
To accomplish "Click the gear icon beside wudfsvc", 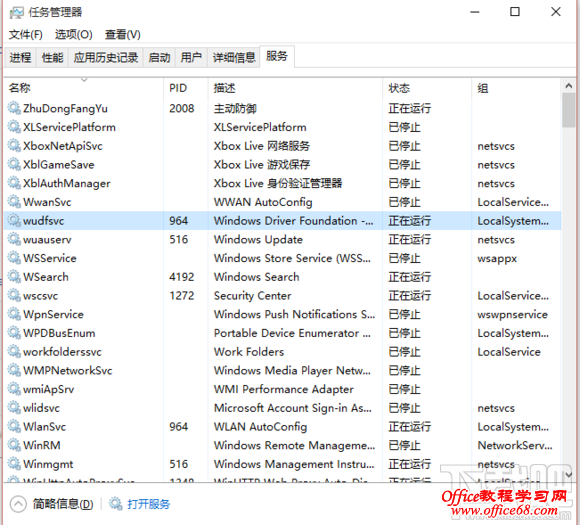I will click(14, 221).
